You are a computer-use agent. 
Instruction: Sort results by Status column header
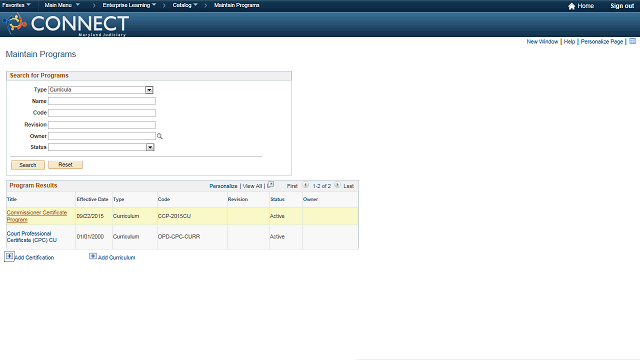277,199
